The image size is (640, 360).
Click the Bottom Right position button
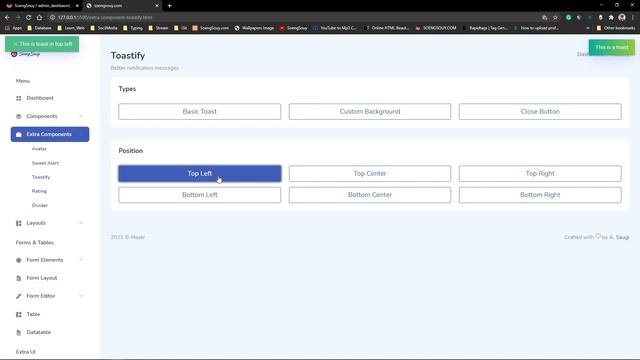[540, 195]
